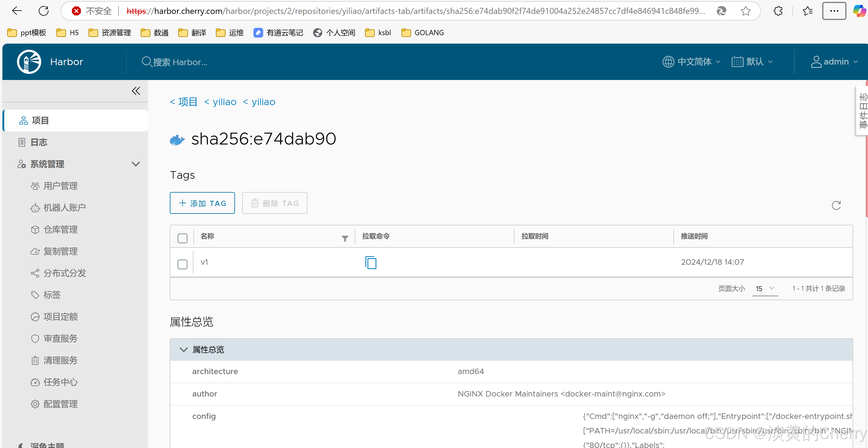Open the page size dropdown showing 15
868x448 pixels.
[x=765, y=288]
